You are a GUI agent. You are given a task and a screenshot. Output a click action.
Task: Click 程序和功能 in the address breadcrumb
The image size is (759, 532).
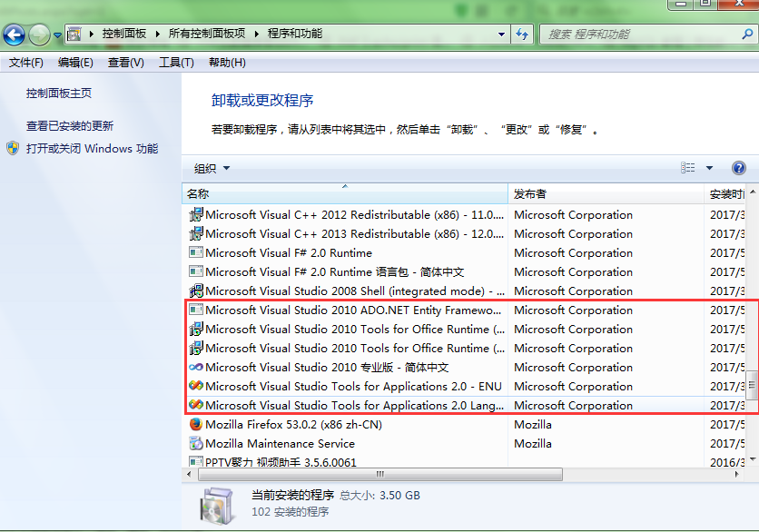(295, 34)
